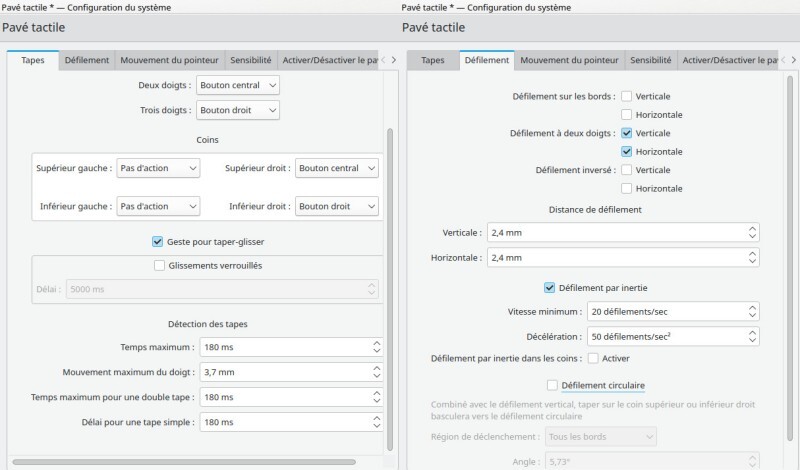Increase Vitesse minimum spinner value
The width and height of the screenshot is (800, 470).
(x=752, y=307)
